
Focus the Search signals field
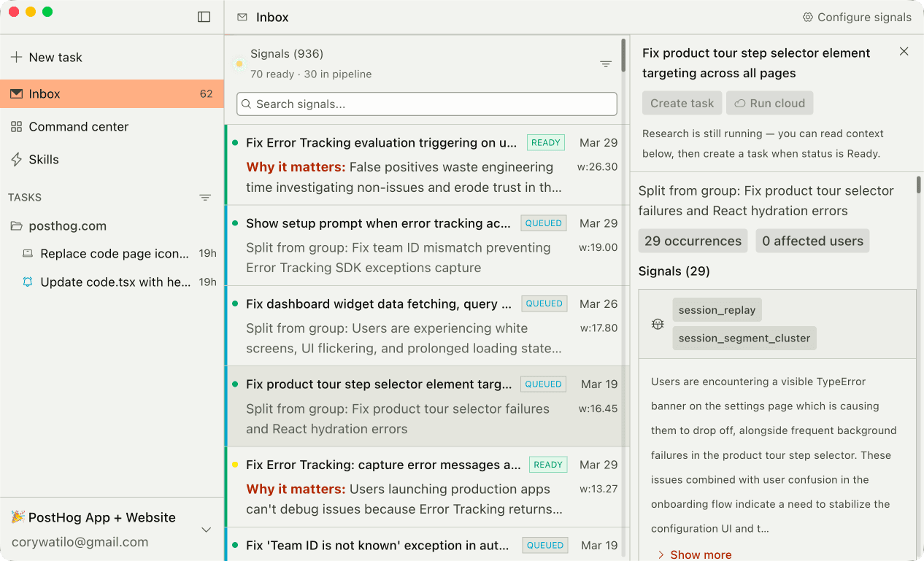pos(427,104)
